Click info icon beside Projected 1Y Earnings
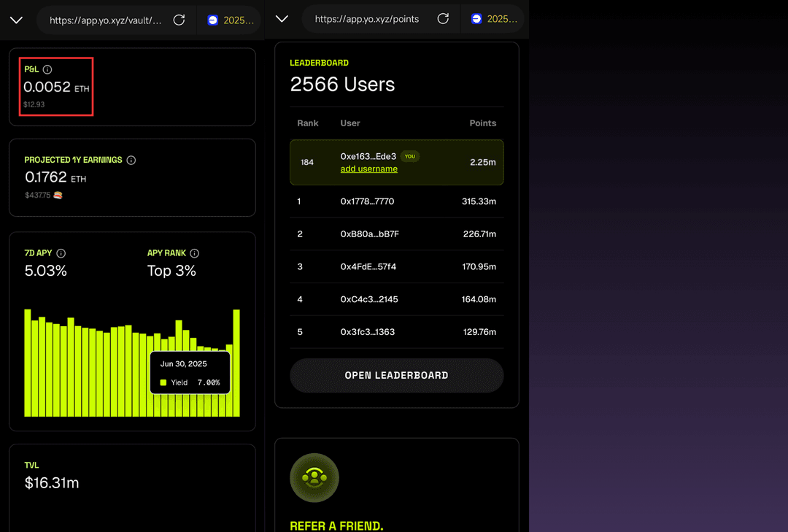788x532 pixels. [131, 160]
